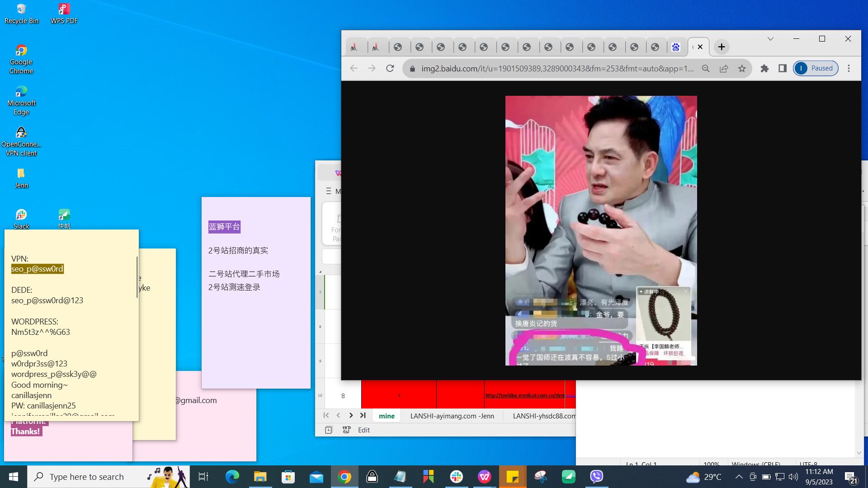Screen dimensions: 868x488
Task: Click the highlighted seo_p@ssw0rd text
Action: (37, 269)
